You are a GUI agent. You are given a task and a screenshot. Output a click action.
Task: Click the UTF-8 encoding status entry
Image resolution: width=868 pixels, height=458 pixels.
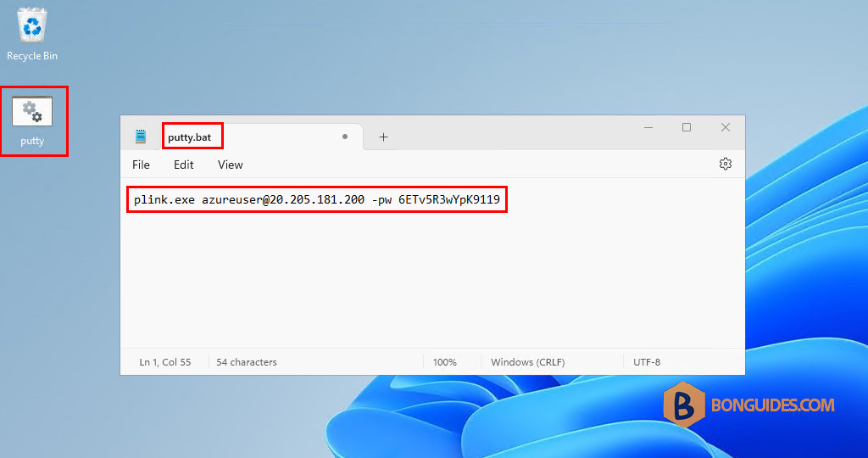(x=647, y=362)
